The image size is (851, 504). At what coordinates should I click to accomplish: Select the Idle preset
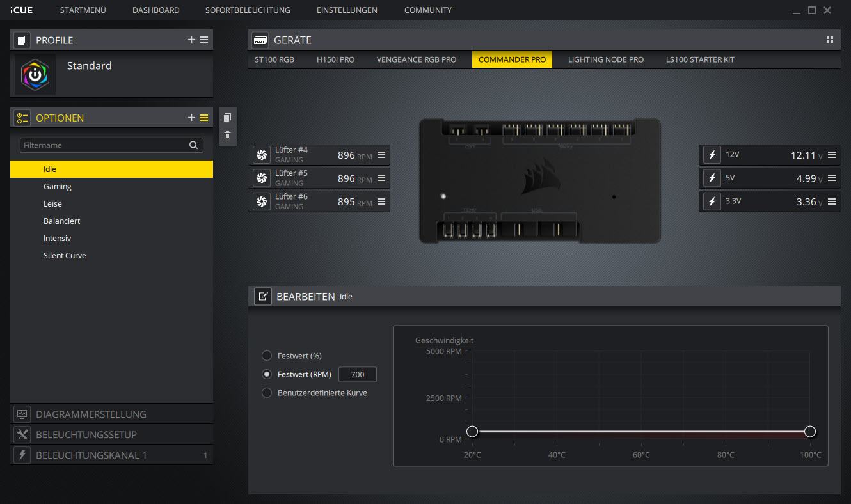111,169
